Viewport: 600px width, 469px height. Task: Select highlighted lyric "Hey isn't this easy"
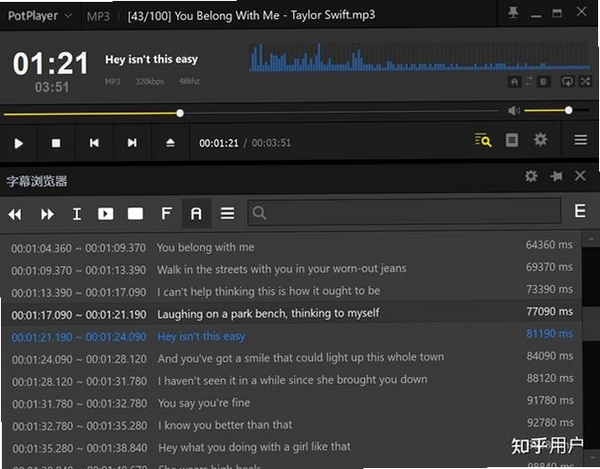tap(201, 337)
